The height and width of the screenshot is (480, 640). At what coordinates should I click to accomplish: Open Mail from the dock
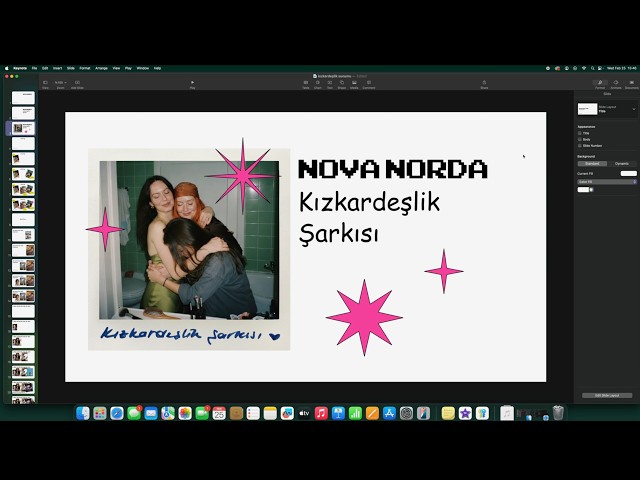pos(151,413)
